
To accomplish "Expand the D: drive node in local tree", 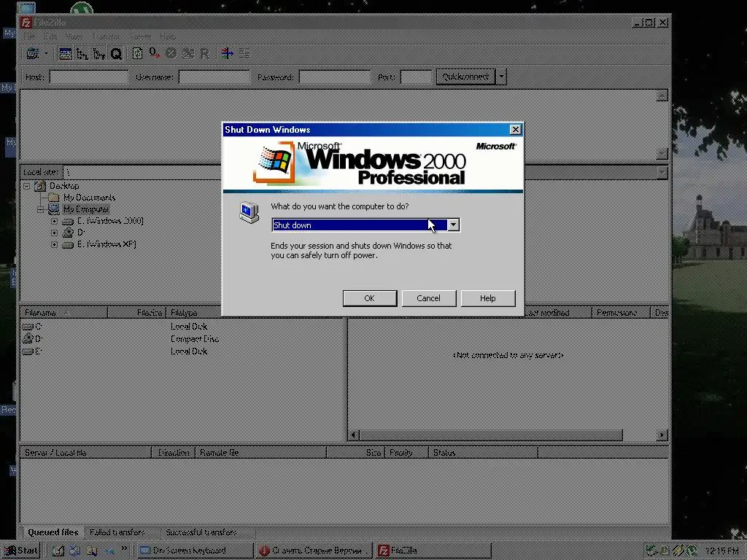I will coord(54,233).
